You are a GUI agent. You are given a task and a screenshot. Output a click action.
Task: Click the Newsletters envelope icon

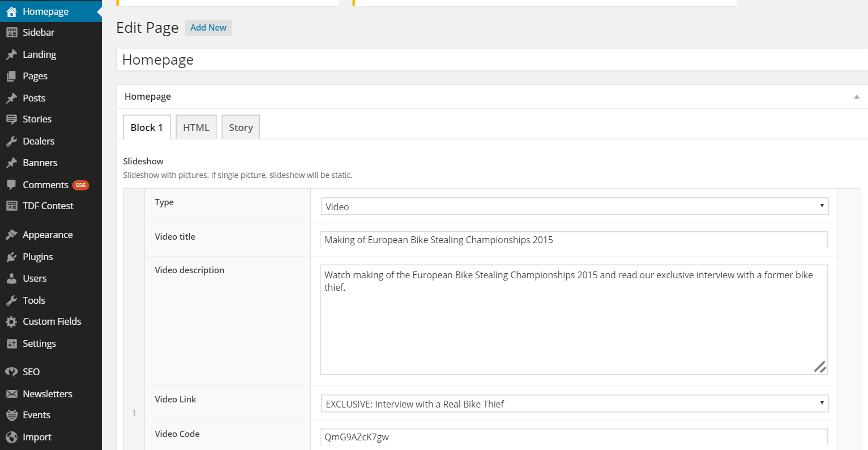tap(11, 394)
